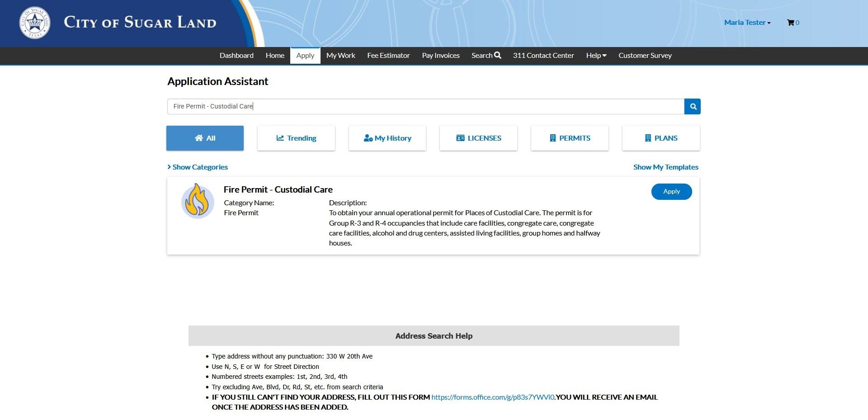868x420 pixels.
Task: Switch to the Dashboard tab
Action: [236, 55]
